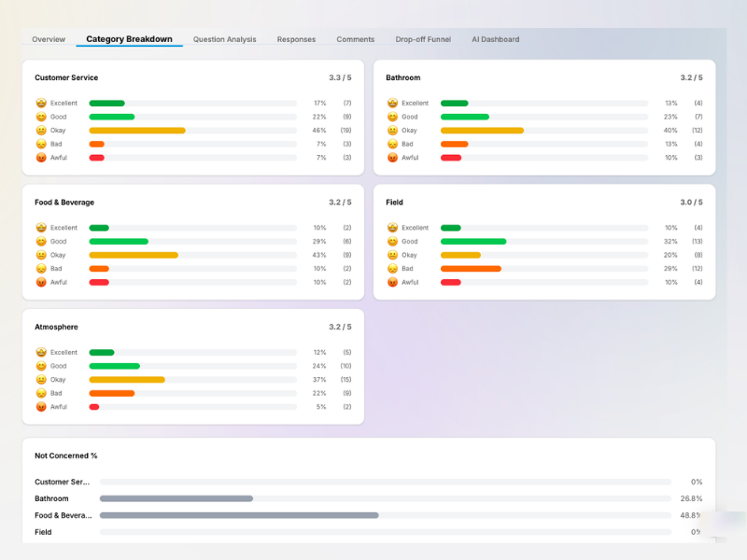Click the Good emoji in Customer Service
The image size is (747, 560).
point(41,117)
